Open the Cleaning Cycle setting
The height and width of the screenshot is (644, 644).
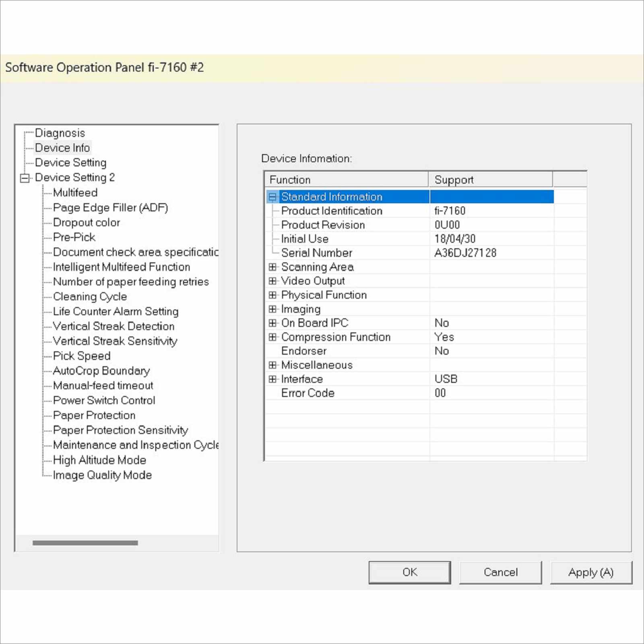pyautogui.click(x=90, y=297)
